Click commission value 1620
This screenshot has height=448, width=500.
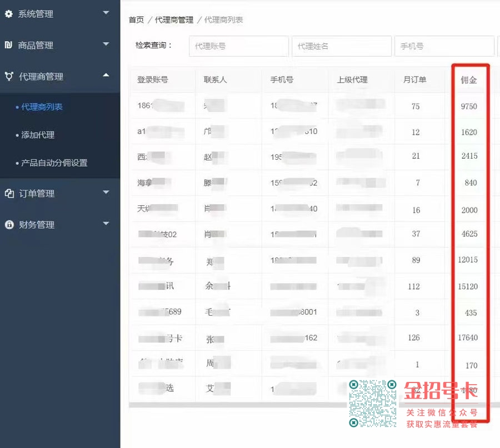tap(469, 132)
